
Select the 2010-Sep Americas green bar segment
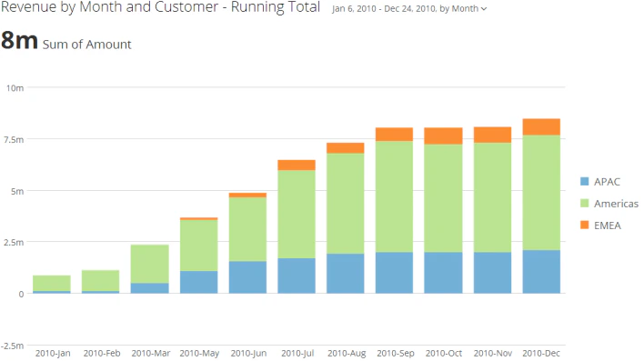click(x=394, y=196)
